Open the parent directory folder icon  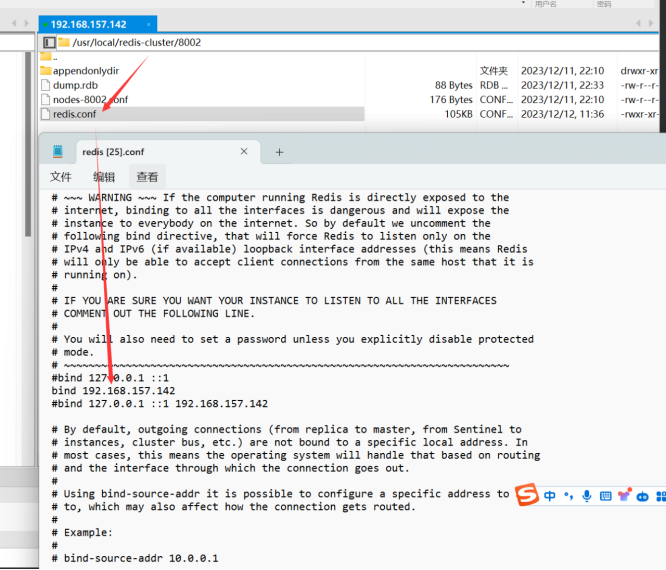46,56
